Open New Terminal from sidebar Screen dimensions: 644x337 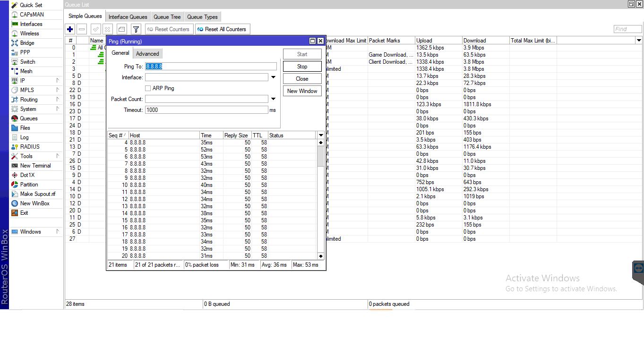tap(35, 166)
